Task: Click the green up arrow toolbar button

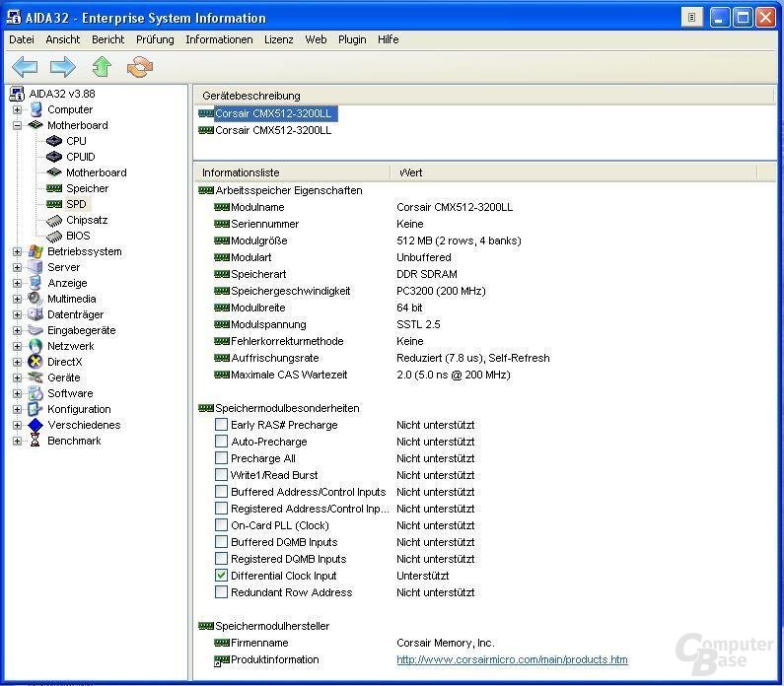Action: pos(102,66)
